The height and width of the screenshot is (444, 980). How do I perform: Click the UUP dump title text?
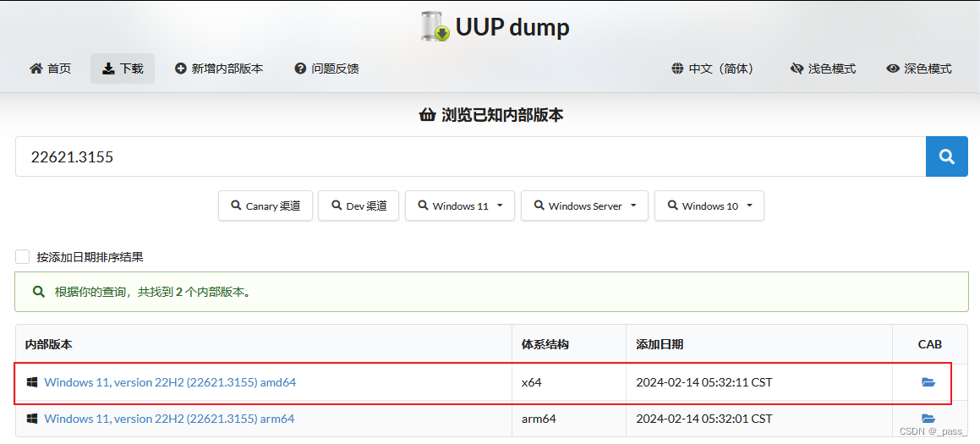point(512,27)
